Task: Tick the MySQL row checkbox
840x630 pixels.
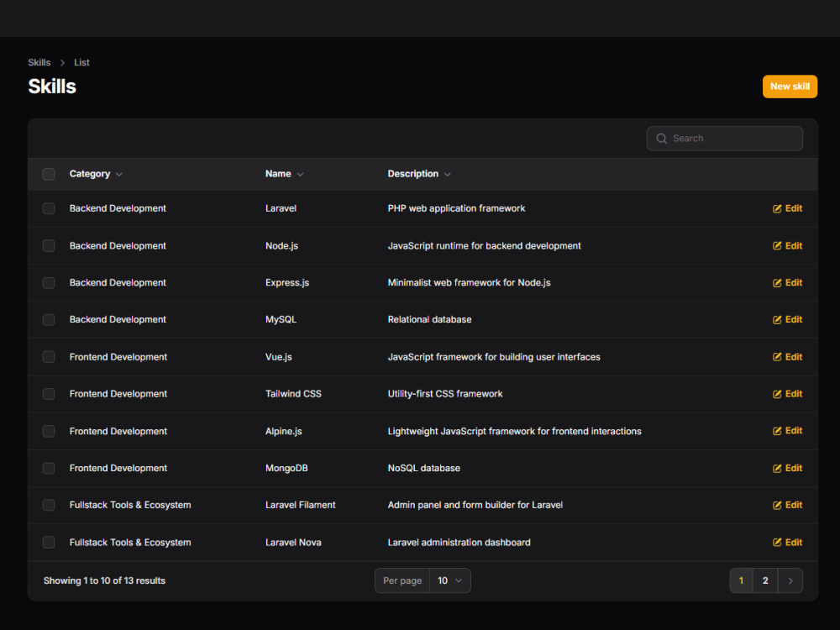Action: [49, 320]
